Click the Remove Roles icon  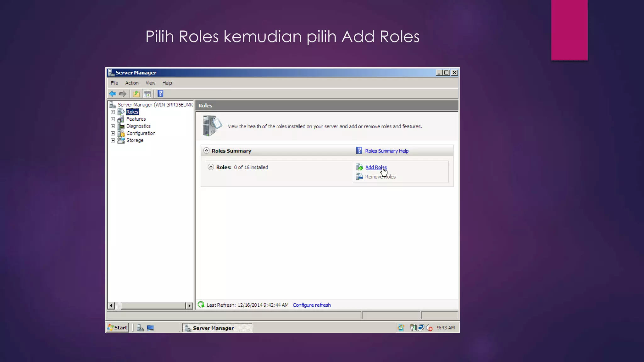click(359, 177)
